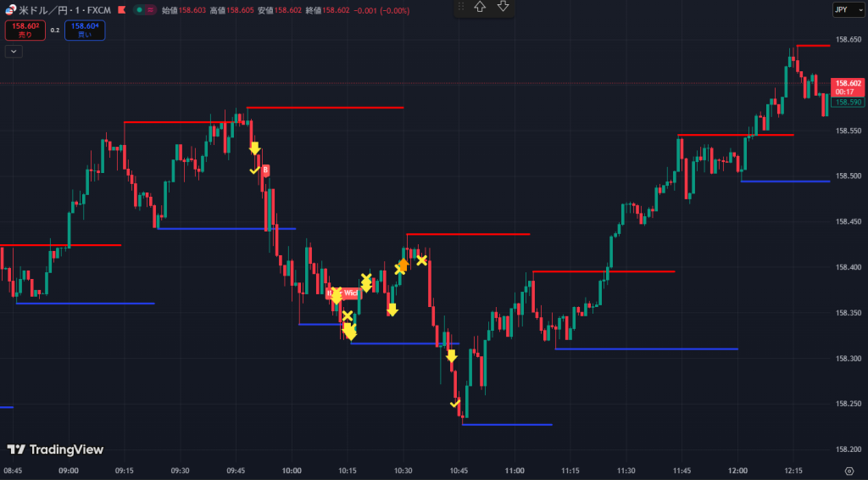868x480 pixels.
Task: Click the red B marker label
Action: (x=265, y=170)
